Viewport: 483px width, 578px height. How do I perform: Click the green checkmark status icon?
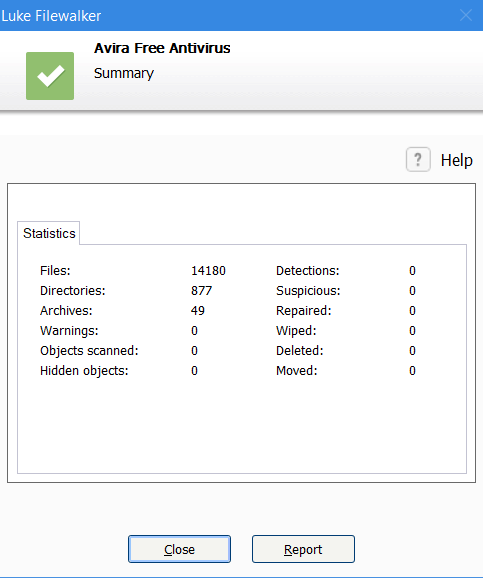pos(50,76)
